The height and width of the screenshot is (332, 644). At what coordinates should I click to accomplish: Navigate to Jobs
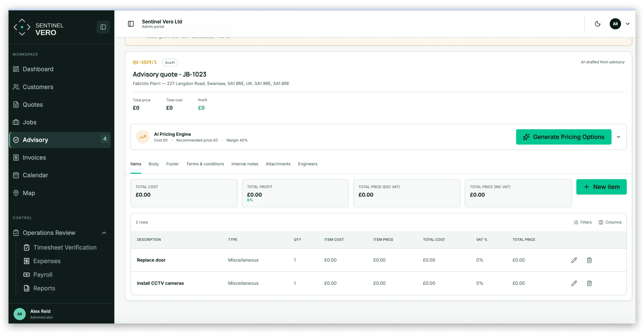[x=60, y=122]
